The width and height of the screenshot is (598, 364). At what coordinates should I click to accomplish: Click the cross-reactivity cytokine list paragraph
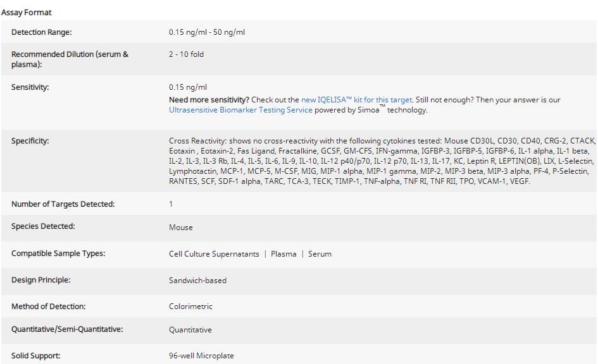(381, 161)
